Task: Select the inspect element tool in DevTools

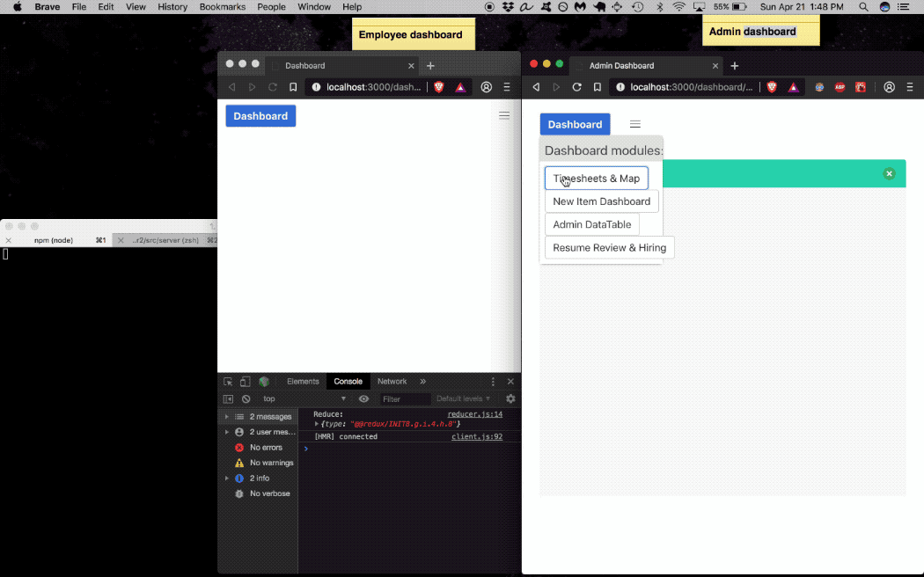Action: click(227, 381)
